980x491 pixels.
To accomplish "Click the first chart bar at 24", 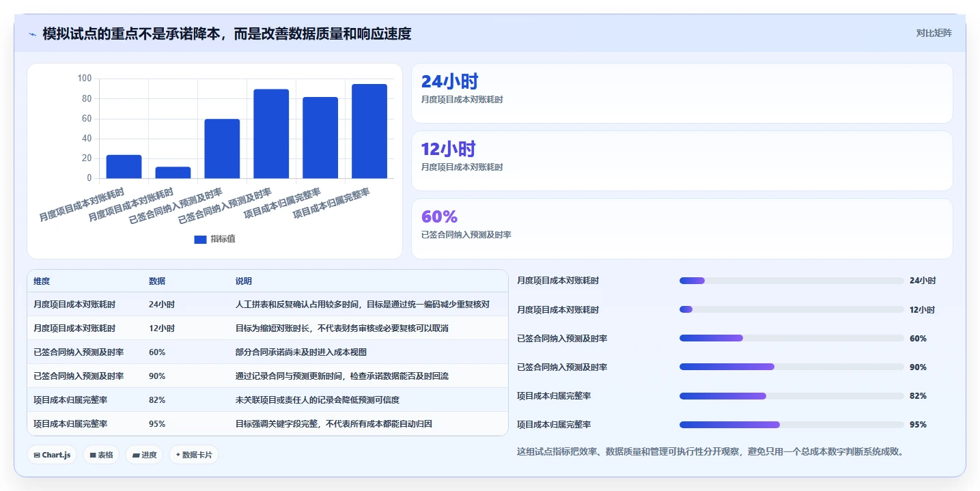I will [x=124, y=167].
